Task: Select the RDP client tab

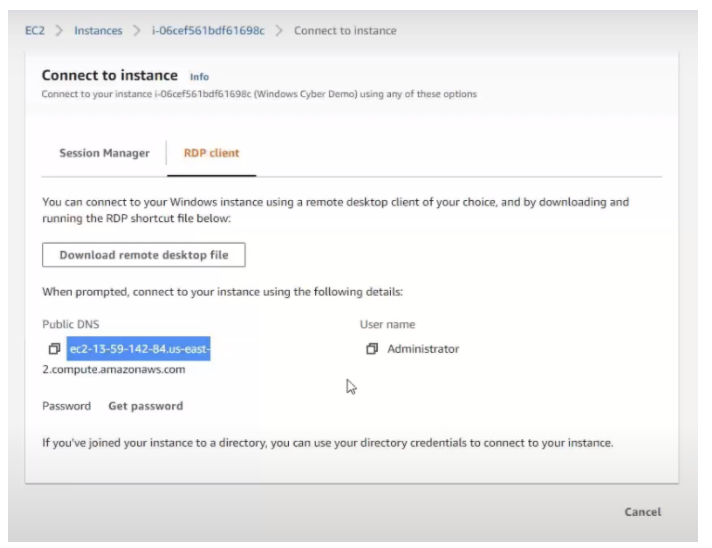Action: 212,153
